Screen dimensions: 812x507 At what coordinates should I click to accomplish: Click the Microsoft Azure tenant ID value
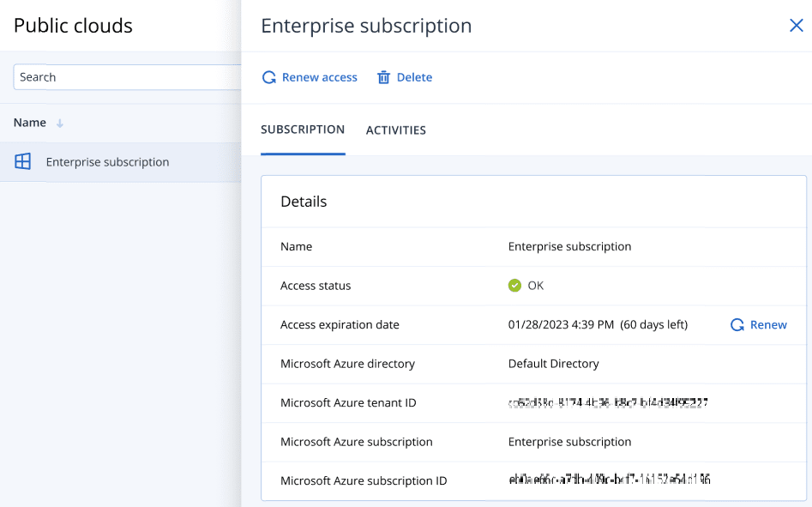[608, 402]
